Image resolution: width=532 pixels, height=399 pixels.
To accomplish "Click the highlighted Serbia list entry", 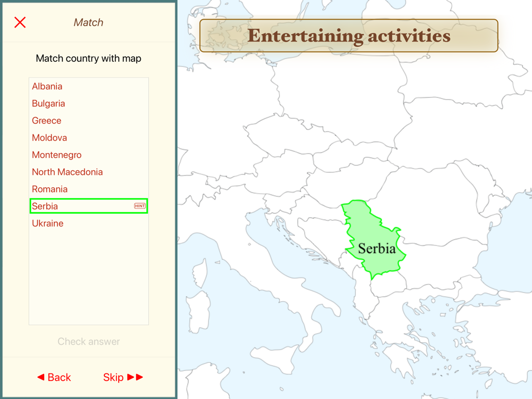I will (89, 206).
